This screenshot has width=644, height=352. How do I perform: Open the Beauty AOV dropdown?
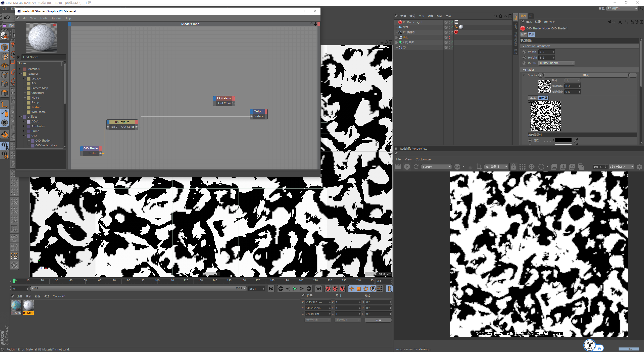(x=436, y=167)
